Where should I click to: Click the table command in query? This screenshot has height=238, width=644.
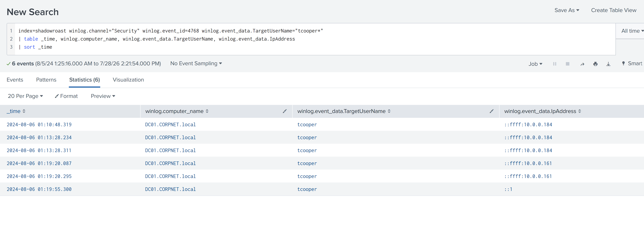31,39
